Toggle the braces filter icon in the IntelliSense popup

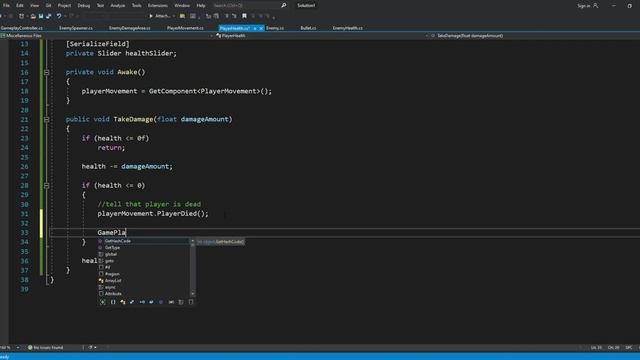113,302
